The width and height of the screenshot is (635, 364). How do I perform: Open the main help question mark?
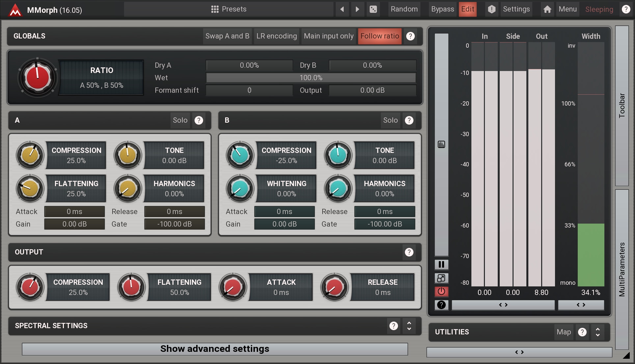click(x=626, y=9)
